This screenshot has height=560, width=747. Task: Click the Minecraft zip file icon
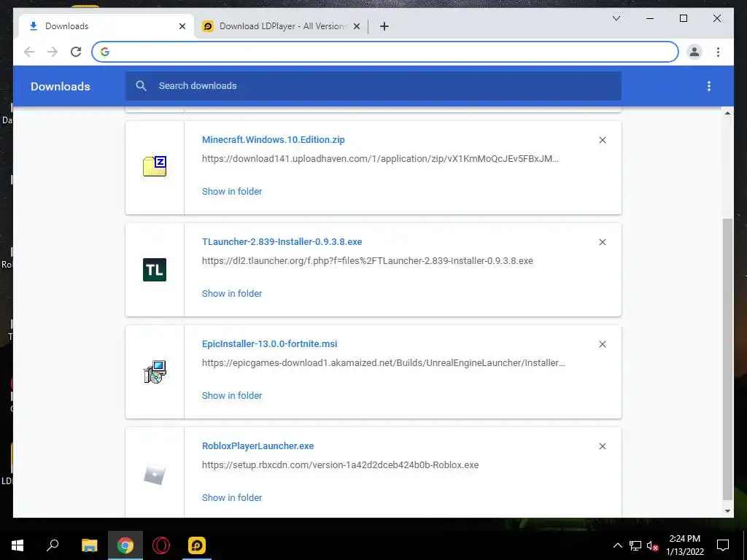coord(155,166)
